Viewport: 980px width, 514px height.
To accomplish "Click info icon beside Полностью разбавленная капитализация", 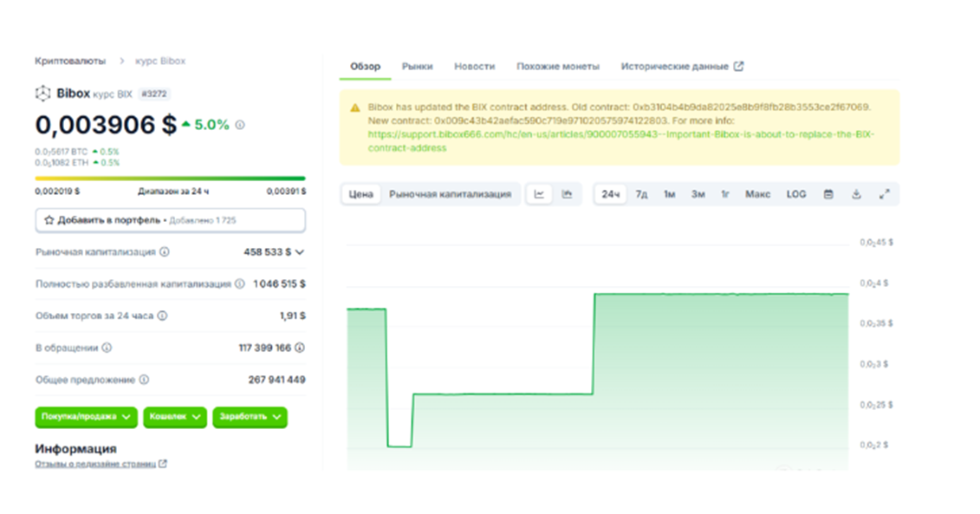I will pos(239,284).
